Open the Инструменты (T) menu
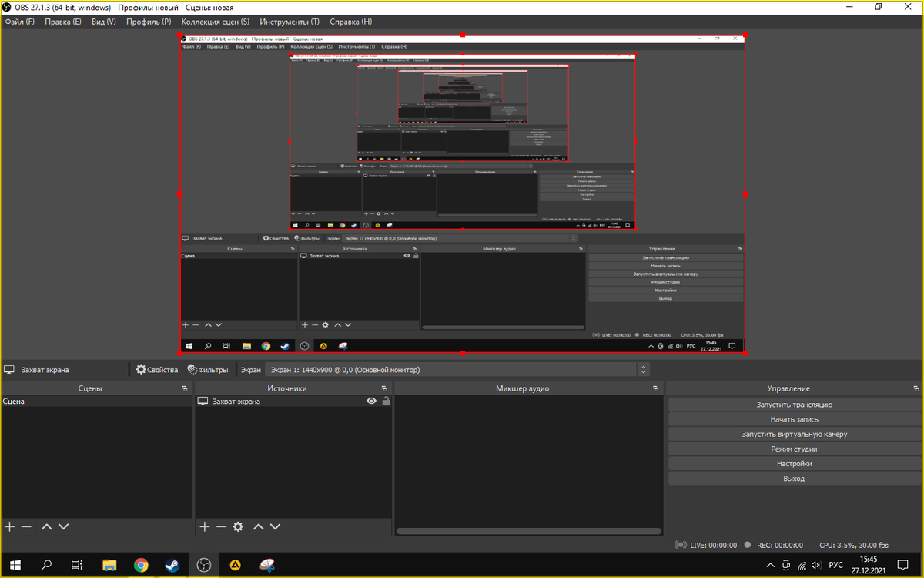This screenshot has height=578, width=924. tap(290, 22)
